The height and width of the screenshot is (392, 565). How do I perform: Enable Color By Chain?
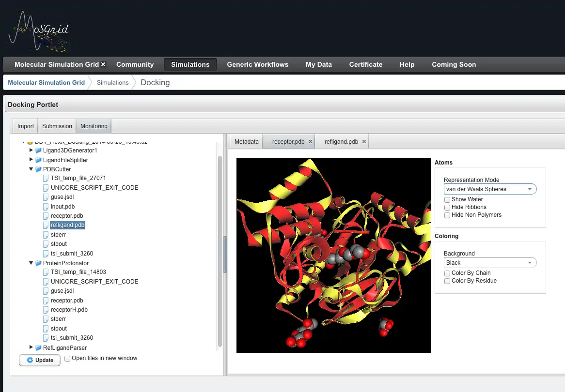click(447, 273)
